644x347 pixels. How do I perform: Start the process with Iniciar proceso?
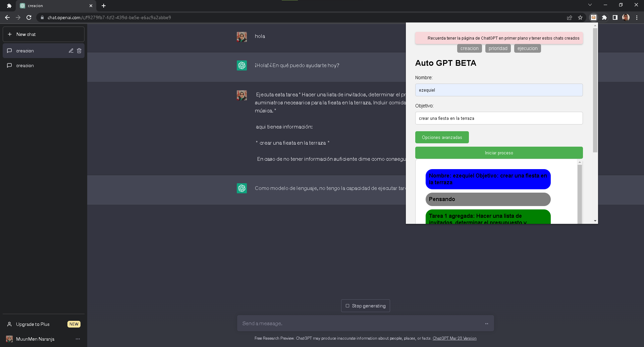[x=499, y=153]
